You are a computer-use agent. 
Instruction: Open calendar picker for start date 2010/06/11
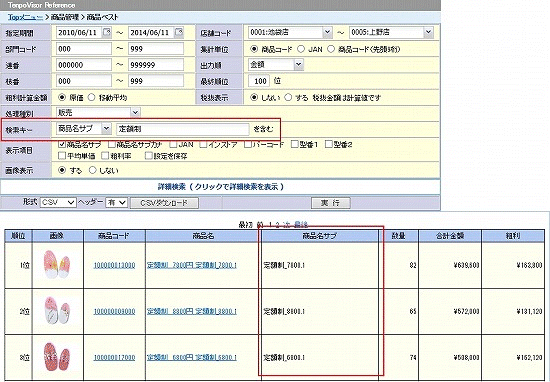pyautogui.click(x=107, y=32)
